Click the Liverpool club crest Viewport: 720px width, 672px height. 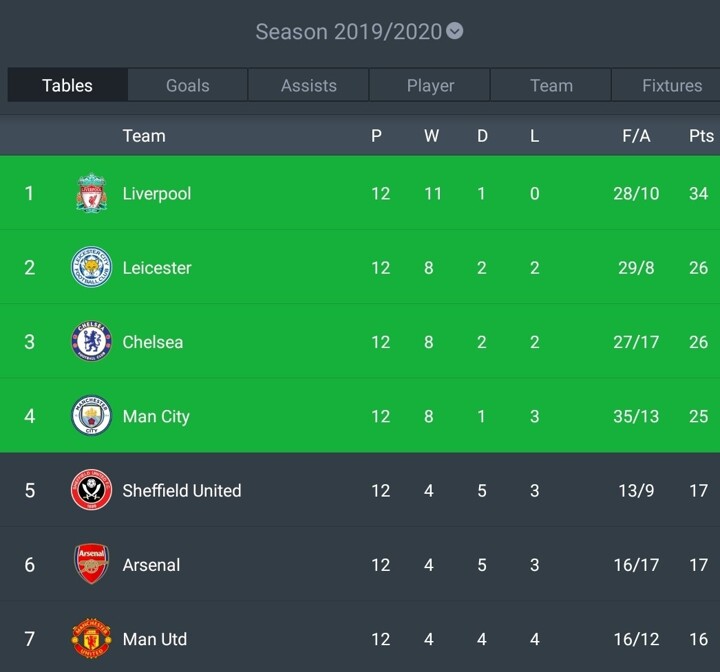(x=91, y=193)
